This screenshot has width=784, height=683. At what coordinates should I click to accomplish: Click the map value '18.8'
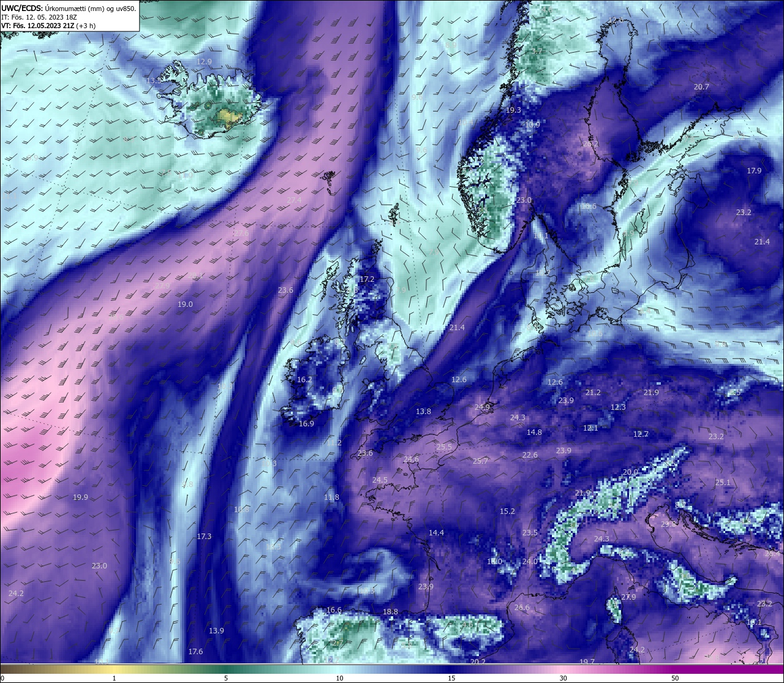(x=390, y=612)
